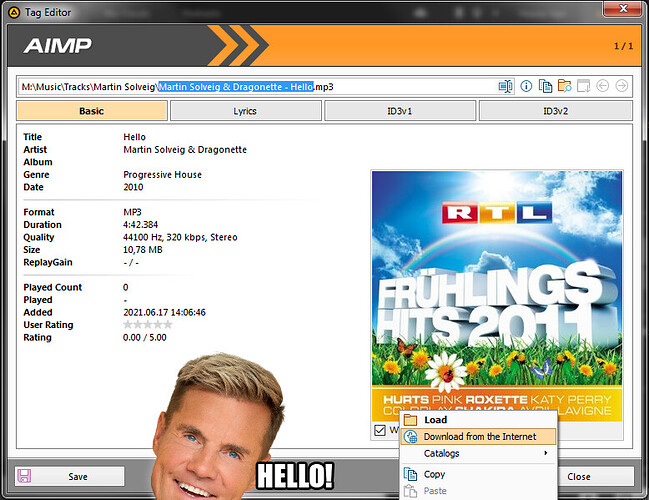
Task: Click the 1 / 1 file counter
Action: tap(623, 46)
